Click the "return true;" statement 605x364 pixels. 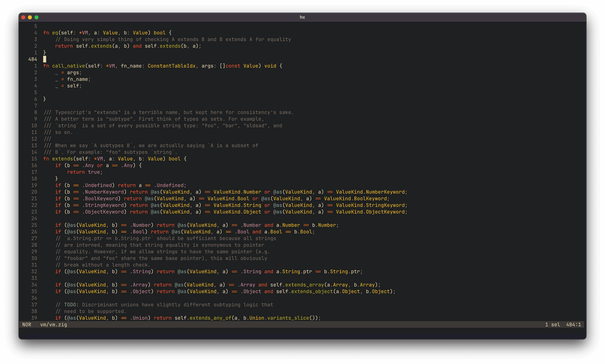click(x=85, y=172)
